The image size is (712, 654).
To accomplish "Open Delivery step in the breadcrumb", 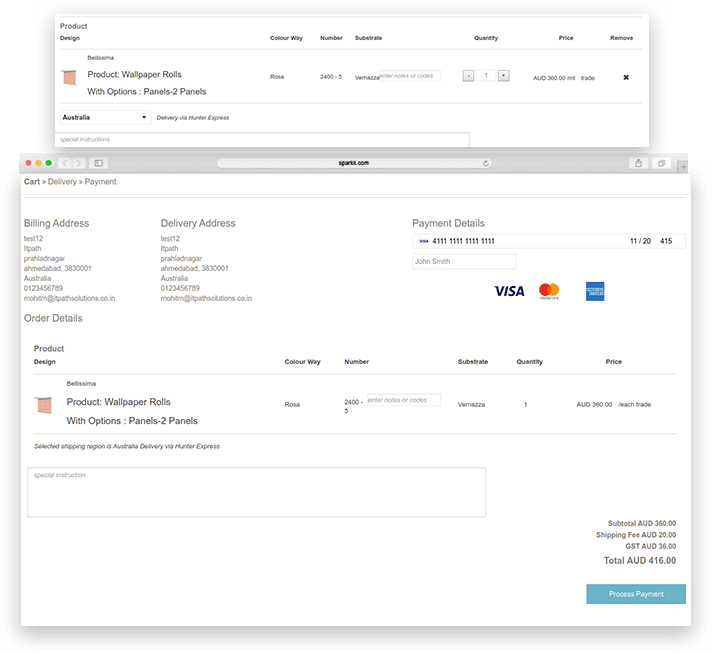I will click(62, 182).
